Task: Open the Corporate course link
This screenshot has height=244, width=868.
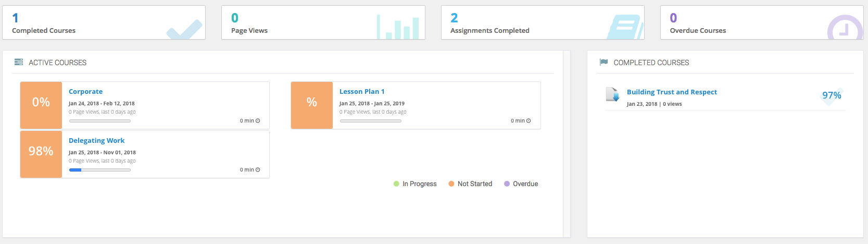Action: [x=85, y=92]
